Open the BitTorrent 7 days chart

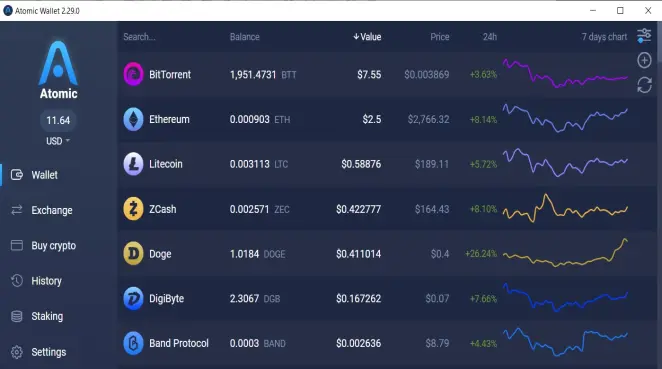[565, 73]
